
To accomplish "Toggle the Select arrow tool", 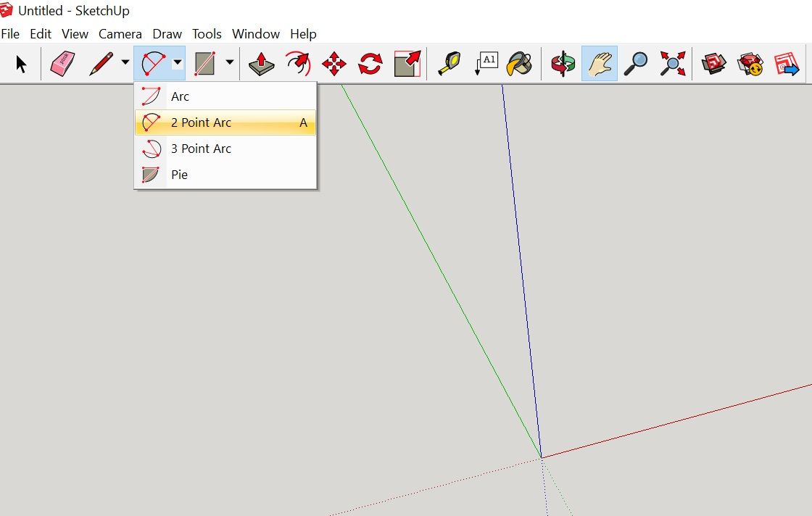I will (22, 64).
